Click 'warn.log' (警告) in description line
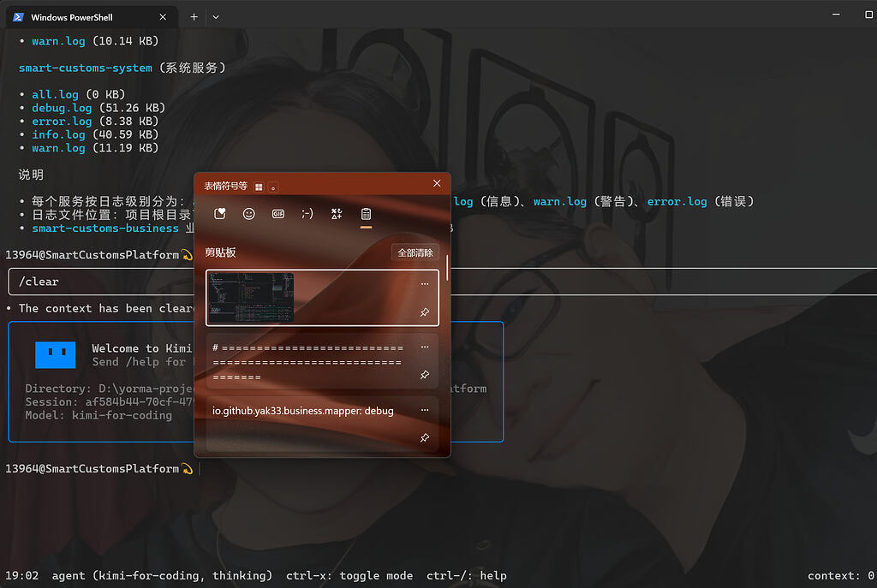This screenshot has height=588, width=877. pyautogui.click(x=560, y=202)
